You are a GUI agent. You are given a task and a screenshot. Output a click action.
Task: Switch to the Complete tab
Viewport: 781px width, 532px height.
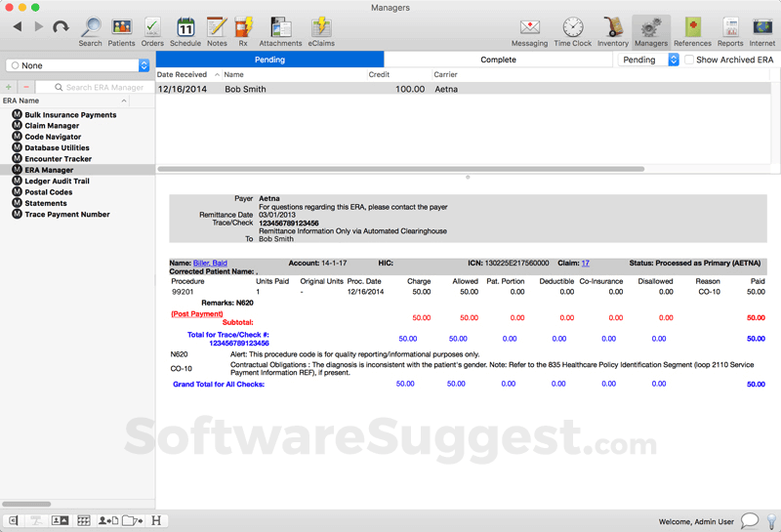coord(498,60)
